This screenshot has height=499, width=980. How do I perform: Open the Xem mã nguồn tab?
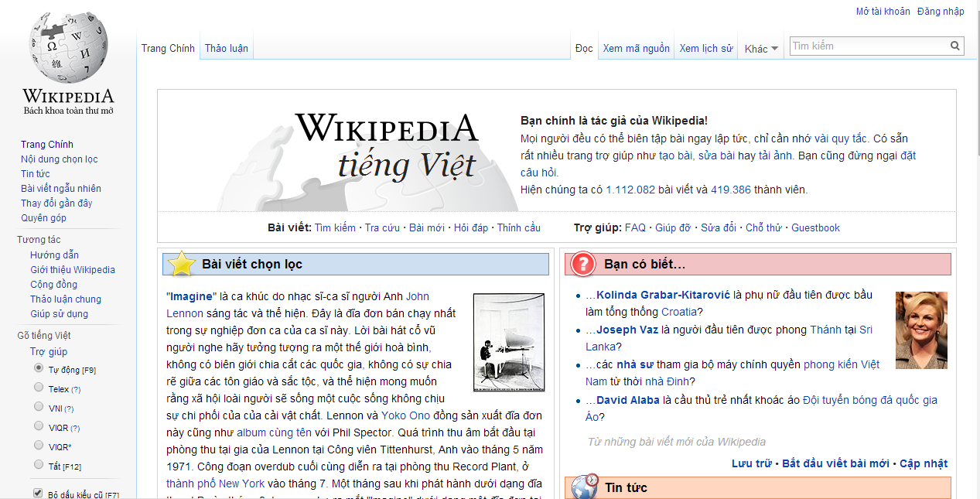[637, 48]
